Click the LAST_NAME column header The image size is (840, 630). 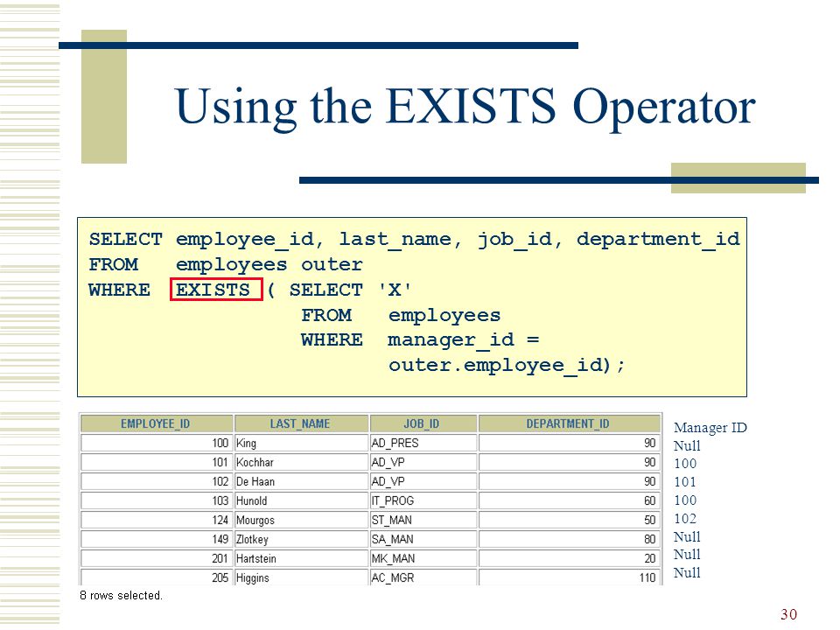302,423
